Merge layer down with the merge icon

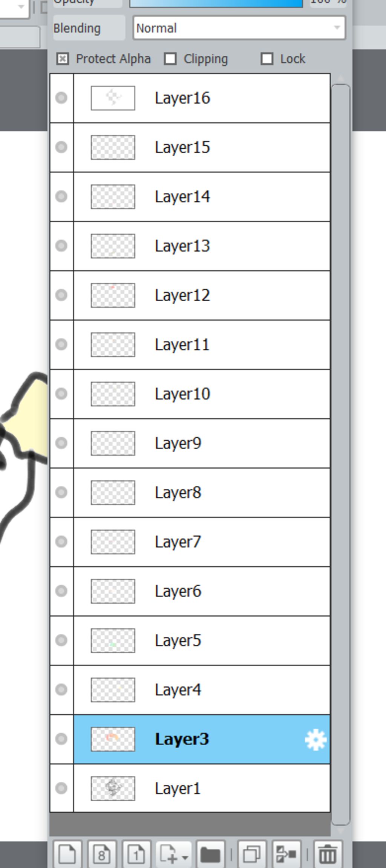click(x=286, y=854)
